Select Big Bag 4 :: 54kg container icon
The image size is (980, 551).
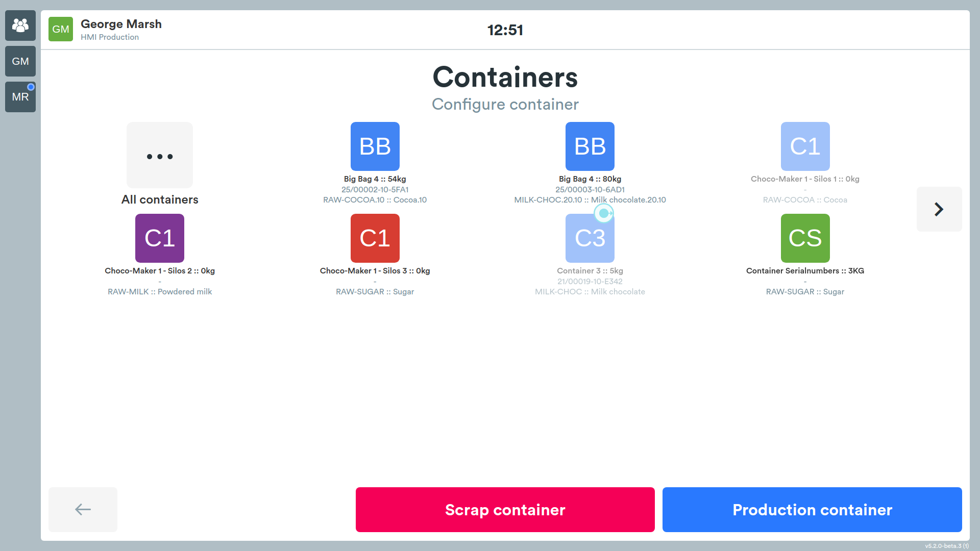[375, 146]
